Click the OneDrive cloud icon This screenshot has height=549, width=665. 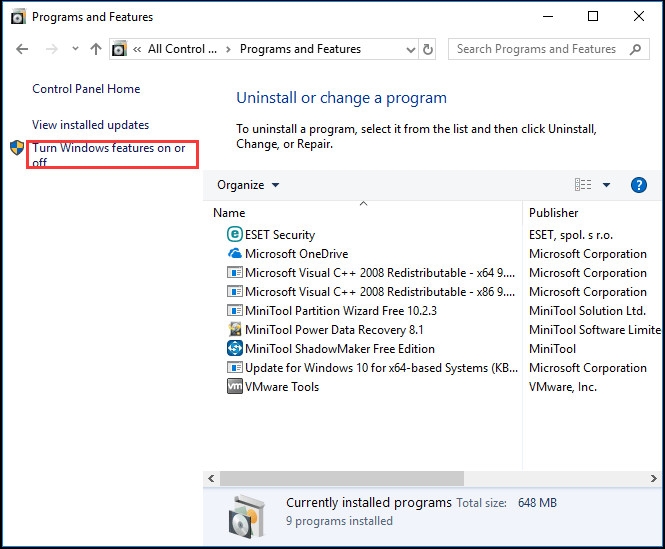click(235, 253)
